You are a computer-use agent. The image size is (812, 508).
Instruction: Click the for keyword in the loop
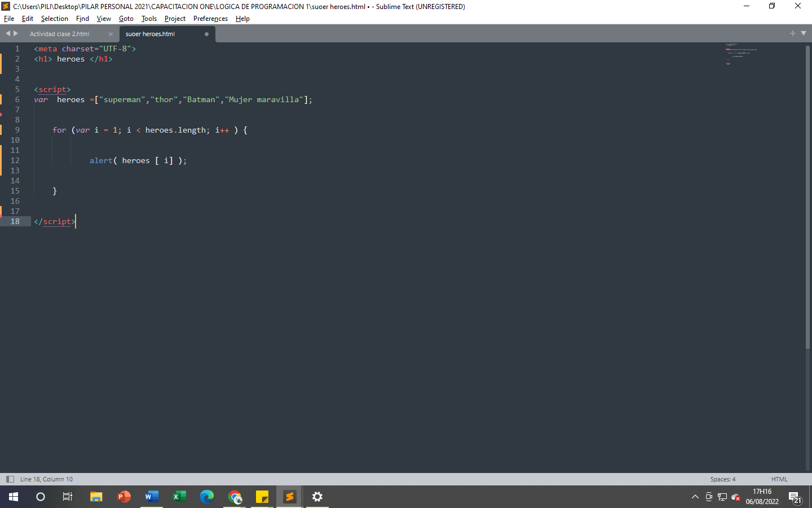59,130
